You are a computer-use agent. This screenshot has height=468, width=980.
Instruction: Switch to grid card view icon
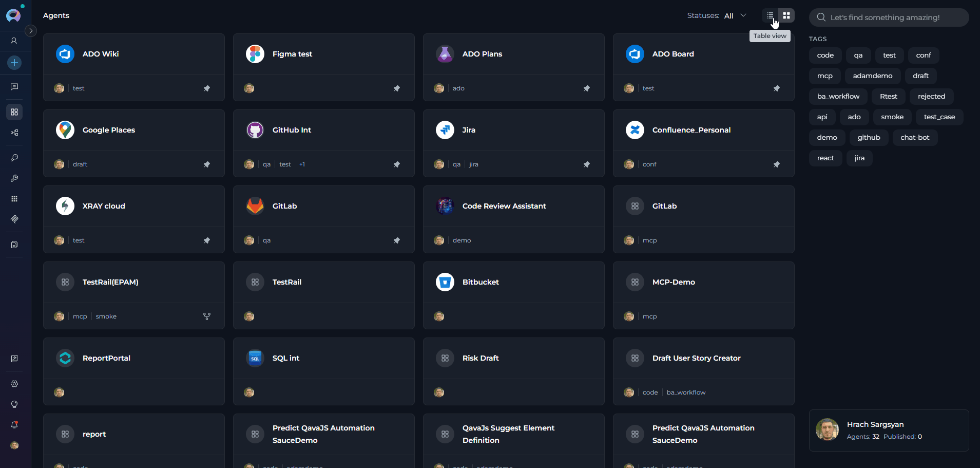786,15
